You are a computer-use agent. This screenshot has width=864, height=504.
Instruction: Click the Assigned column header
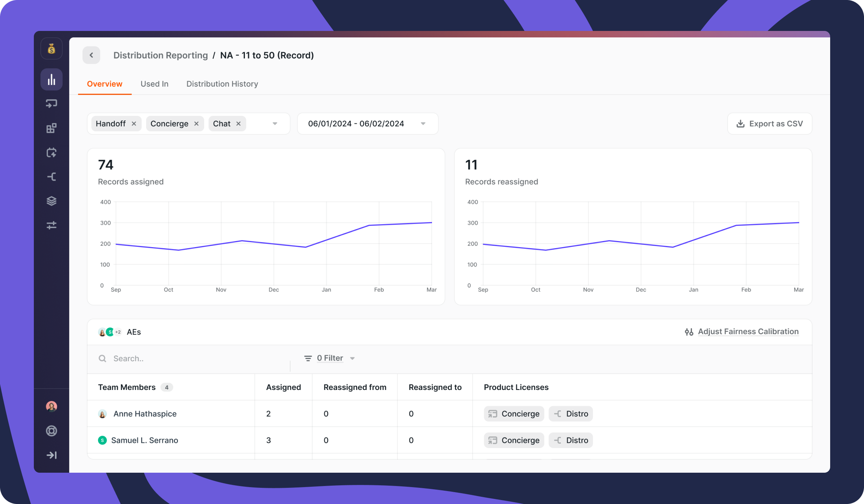pos(283,387)
